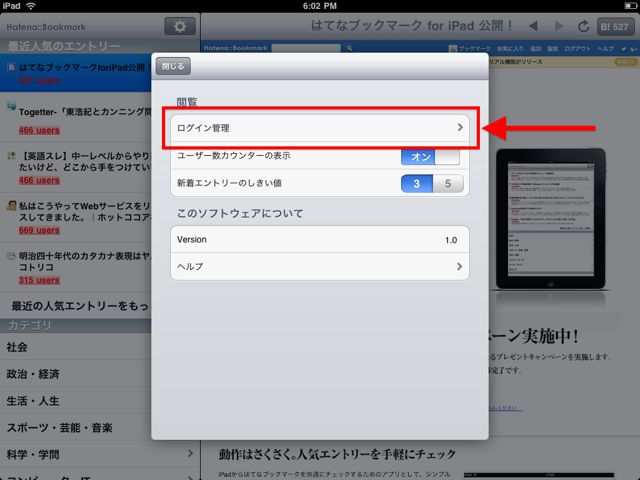640x480 pixels.
Task: Click the iPad product image thumbnail
Action: click(x=550, y=219)
